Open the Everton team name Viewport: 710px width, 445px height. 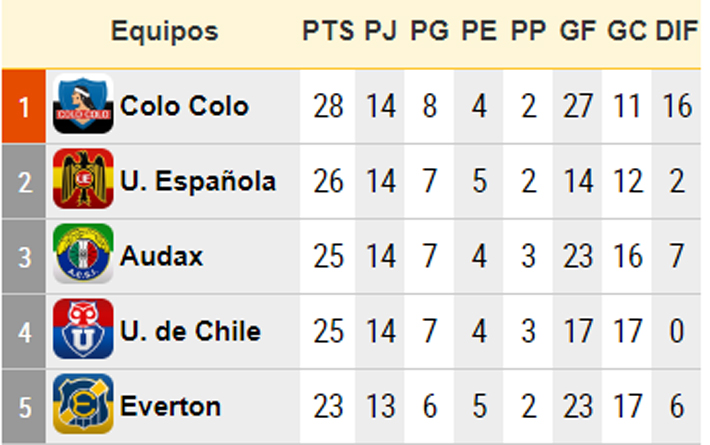[170, 406]
